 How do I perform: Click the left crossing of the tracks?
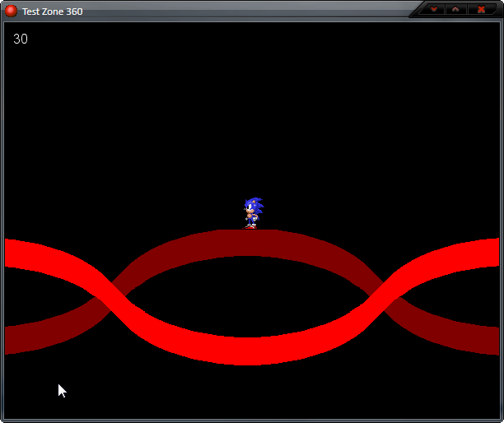click(109, 295)
